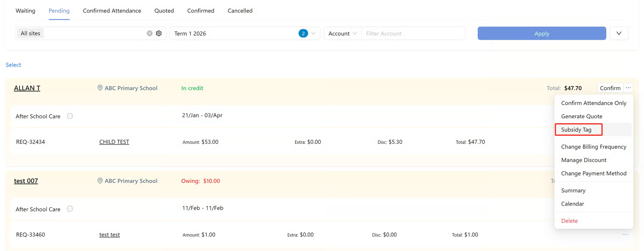
Task: Click the comment bubble icon in test 007's After School Care row
Action: [70, 209]
